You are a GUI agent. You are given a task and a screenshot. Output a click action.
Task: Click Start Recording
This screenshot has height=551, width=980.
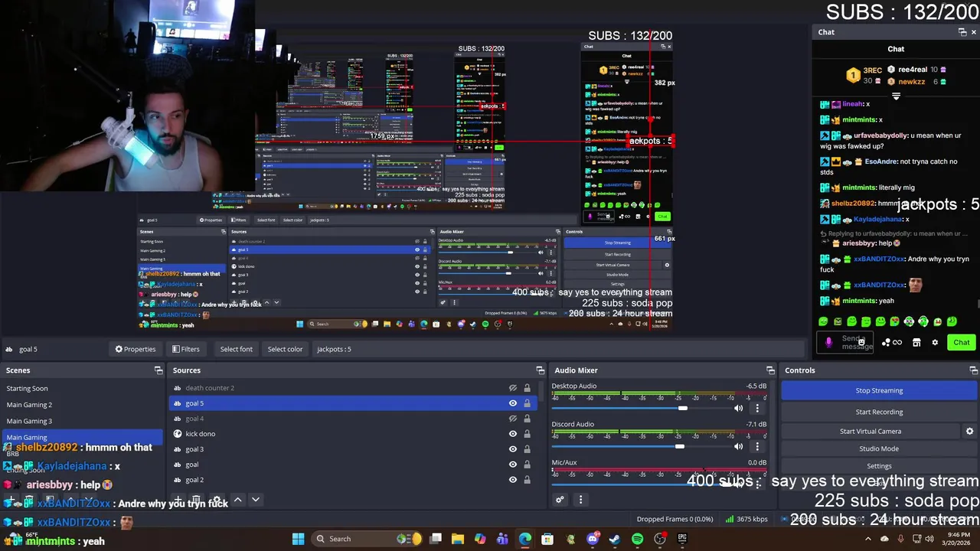[x=879, y=412]
